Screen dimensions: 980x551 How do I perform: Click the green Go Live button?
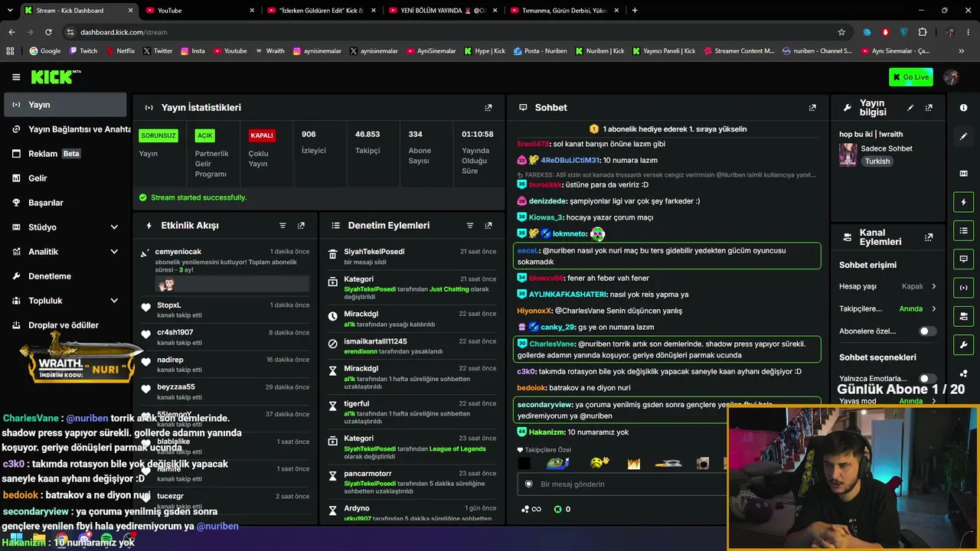911,77
